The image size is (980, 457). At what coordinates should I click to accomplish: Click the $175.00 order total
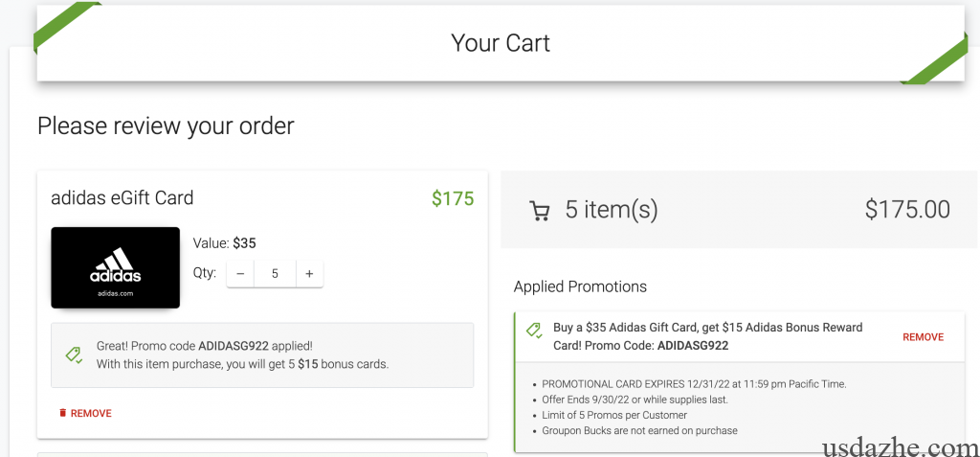click(x=906, y=210)
